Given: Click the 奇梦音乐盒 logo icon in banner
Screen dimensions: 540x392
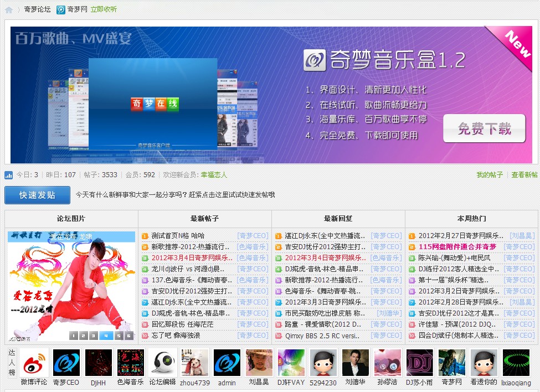Looking at the screenshot, I should pos(315,60).
